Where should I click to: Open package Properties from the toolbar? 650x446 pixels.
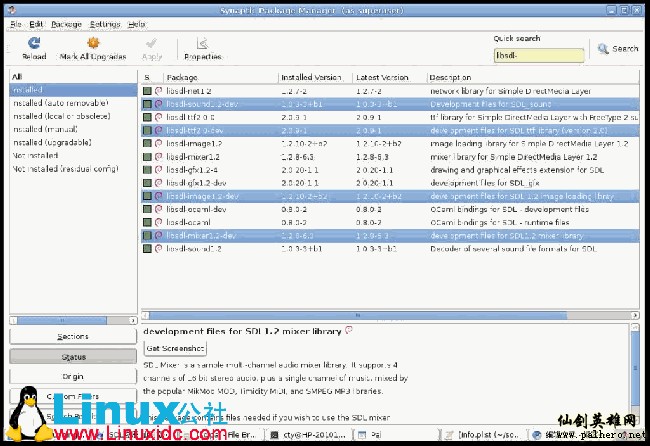tap(203, 43)
